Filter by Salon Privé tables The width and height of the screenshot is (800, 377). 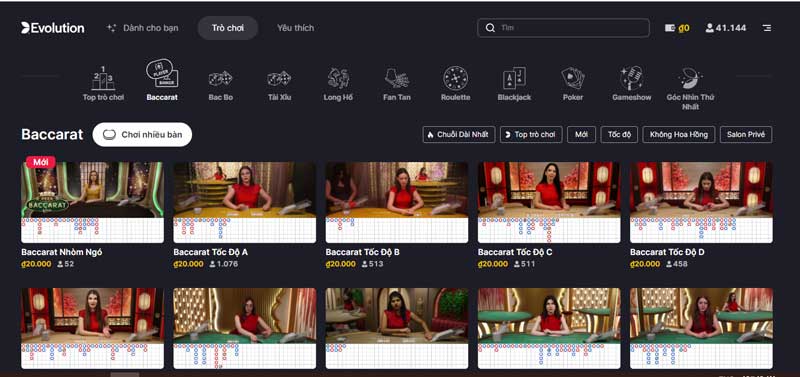[746, 135]
